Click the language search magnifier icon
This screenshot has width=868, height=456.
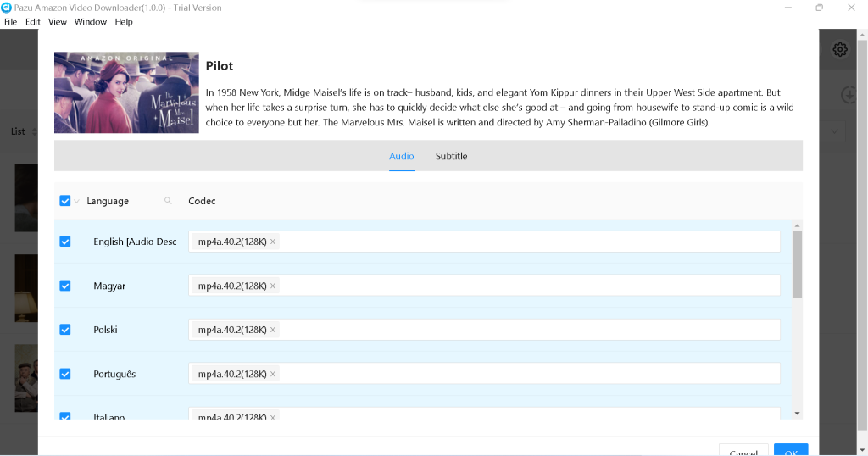(x=168, y=201)
